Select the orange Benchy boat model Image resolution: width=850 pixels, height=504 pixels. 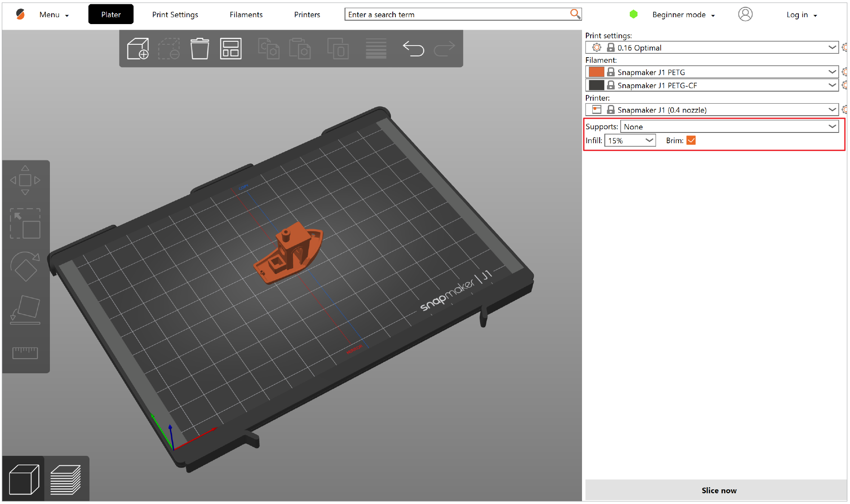click(288, 254)
